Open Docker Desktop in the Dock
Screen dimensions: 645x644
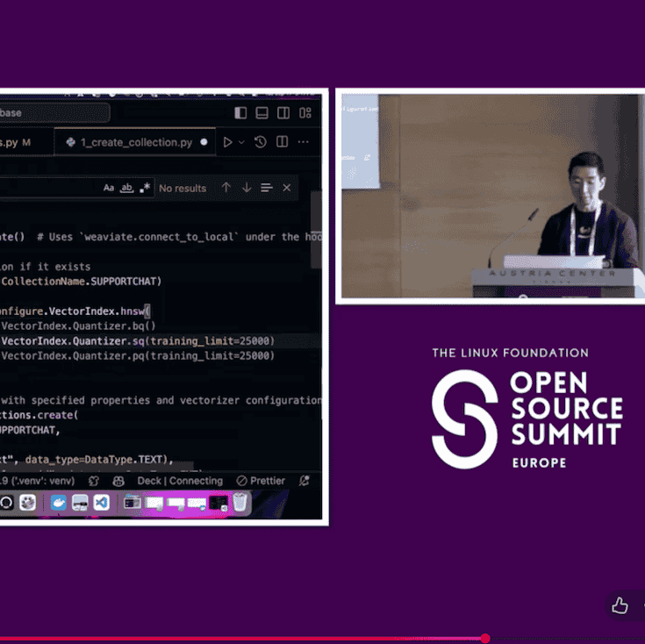[x=59, y=503]
